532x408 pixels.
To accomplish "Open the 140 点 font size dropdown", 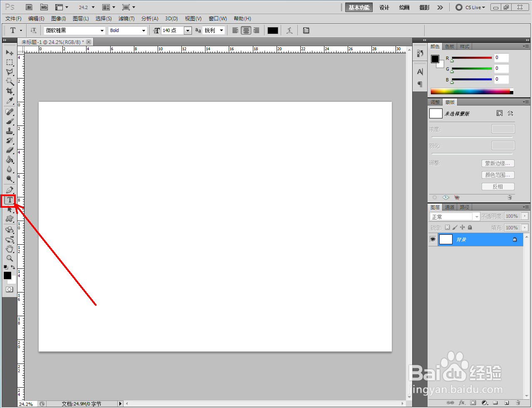I will (x=188, y=30).
